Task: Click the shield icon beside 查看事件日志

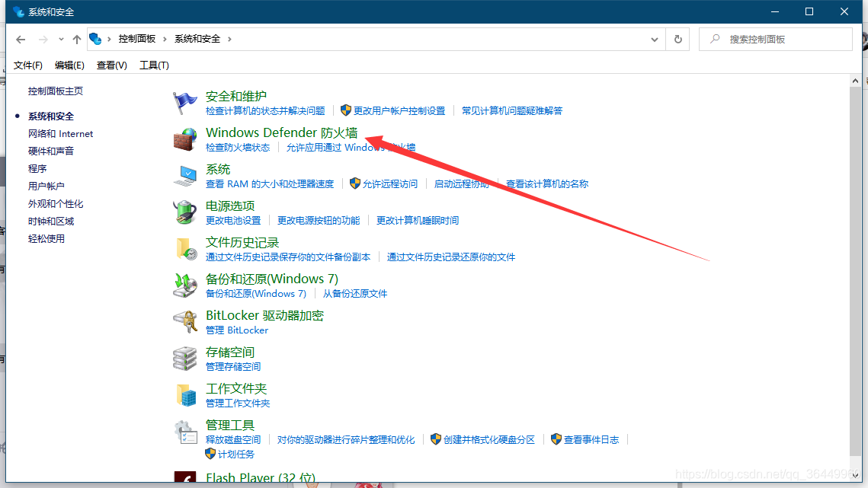Action: (x=556, y=439)
